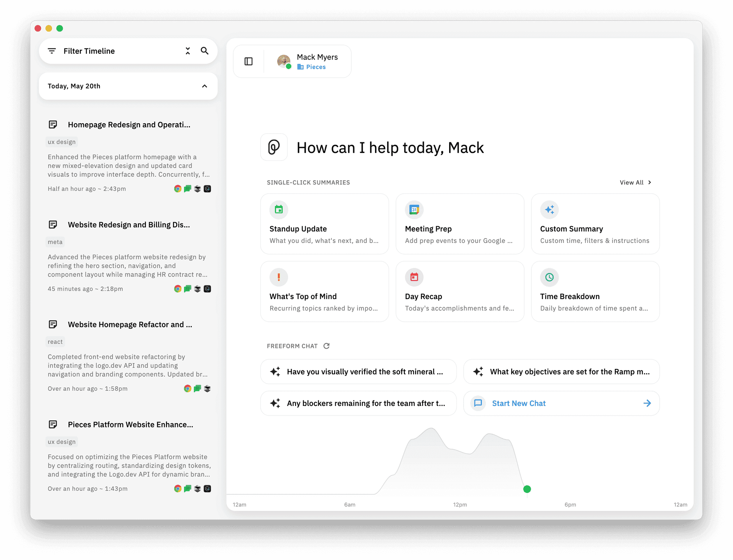Click the ux design tag under Homepage Redesign
733x560 pixels.
click(x=62, y=142)
